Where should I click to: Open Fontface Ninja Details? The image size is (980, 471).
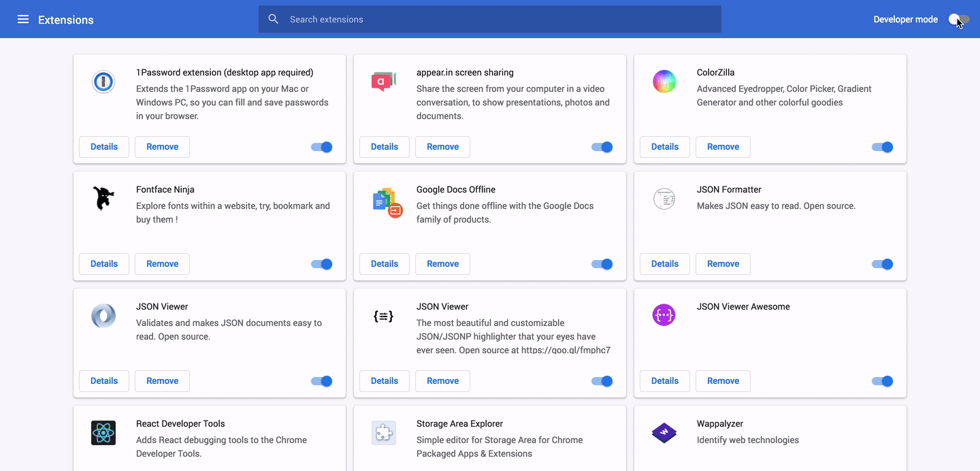click(x=104, y=264)
